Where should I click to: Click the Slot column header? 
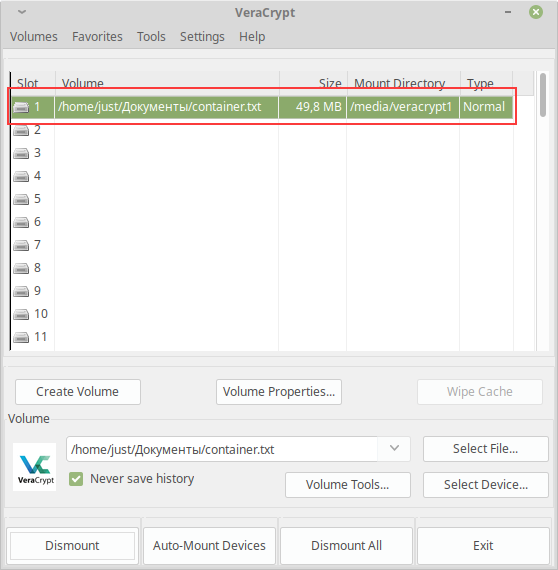[x=33, y=84]
